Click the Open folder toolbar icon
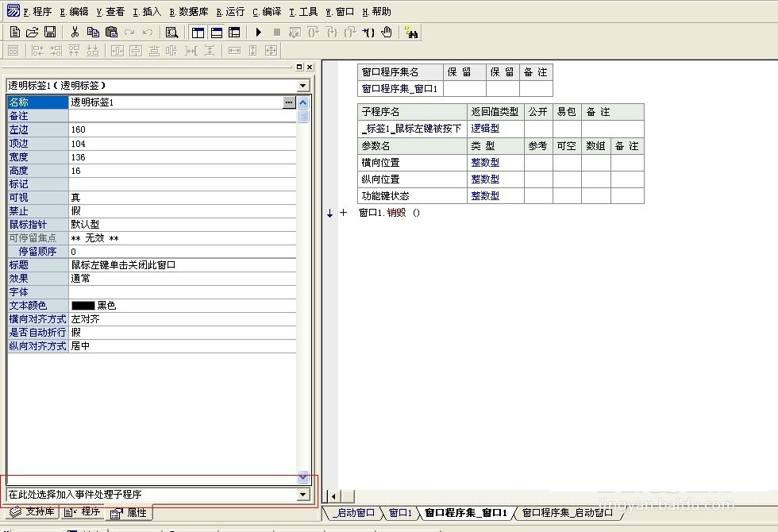778x532 pixels. (32, 33)
